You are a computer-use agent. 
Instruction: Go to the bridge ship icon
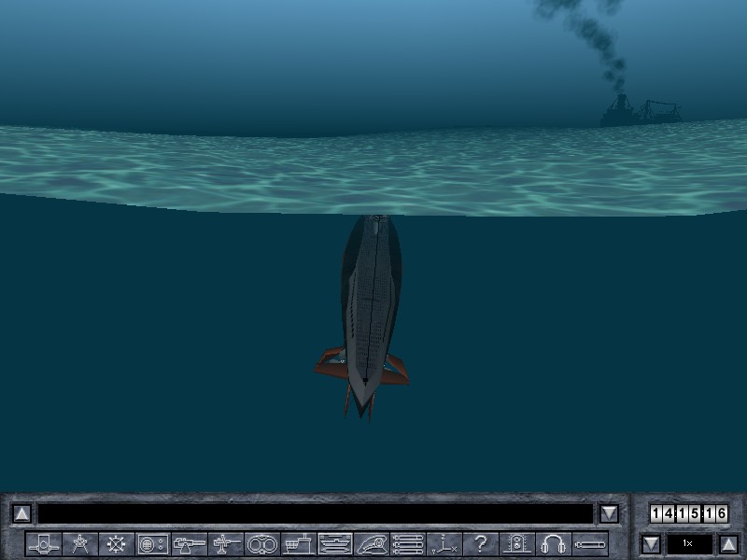tap(299, 544)
